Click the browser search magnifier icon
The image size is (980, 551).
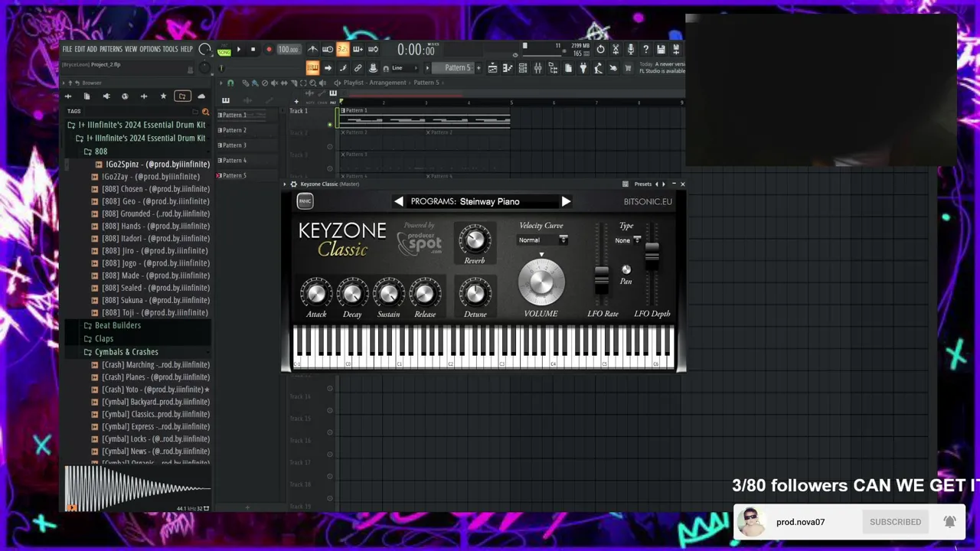pyautogui.click(x=205, y=112)
